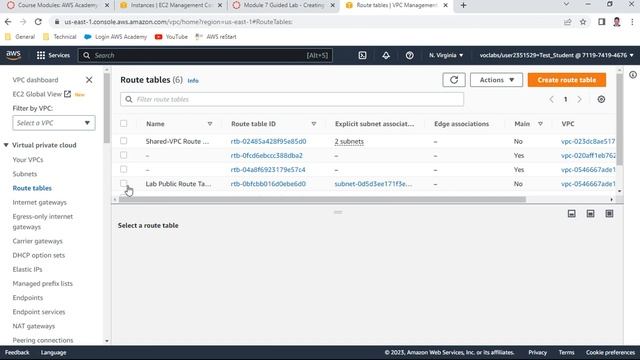
Task: Launch CloudShell terminal icon
Action: (362, 55)
